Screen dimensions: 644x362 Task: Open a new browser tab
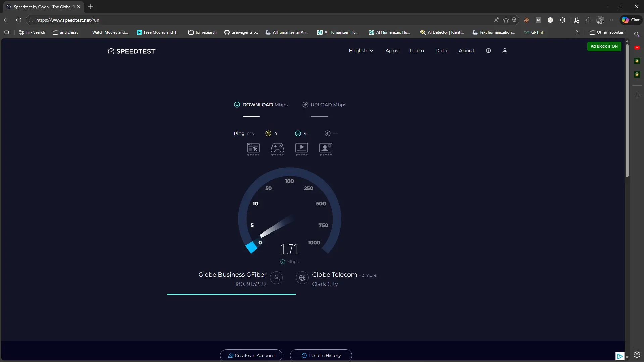(x=91, y=7)
